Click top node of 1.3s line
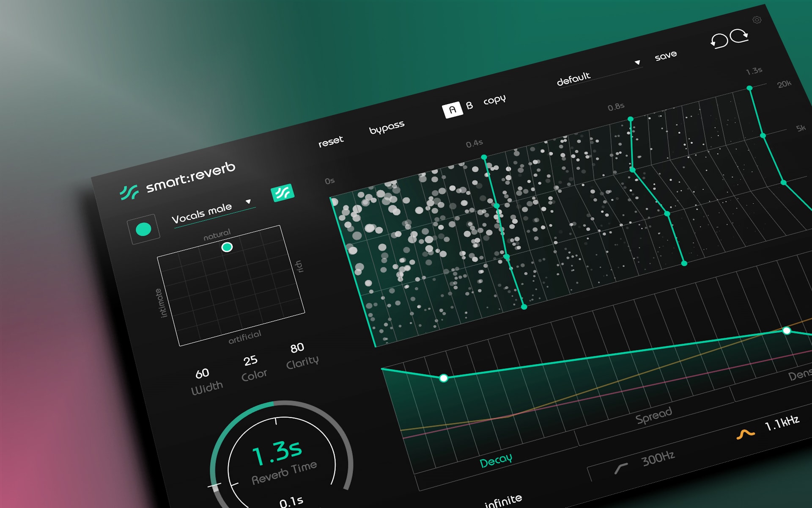The width and height of the screenshot is (812, 508). coord(749,88)
